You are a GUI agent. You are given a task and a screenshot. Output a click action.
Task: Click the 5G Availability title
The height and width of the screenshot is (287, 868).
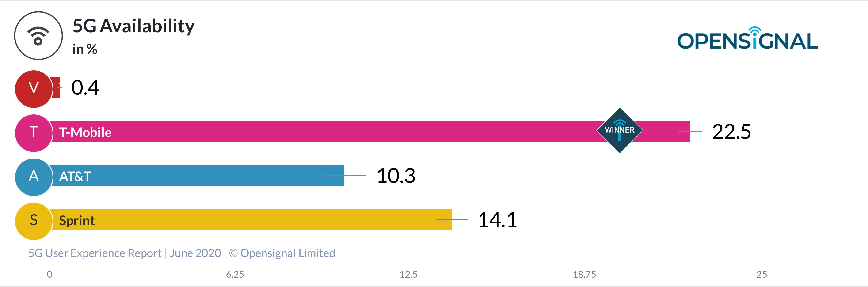[x=133, y=26]
